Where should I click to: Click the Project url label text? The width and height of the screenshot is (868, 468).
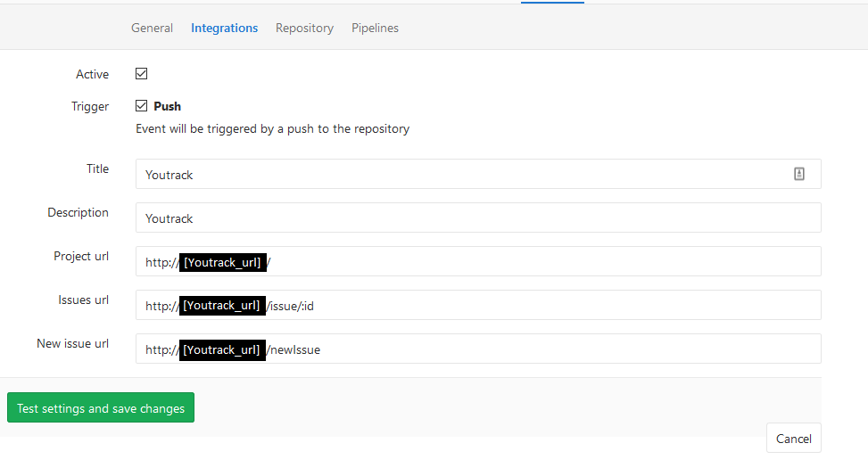coord(81,257)
